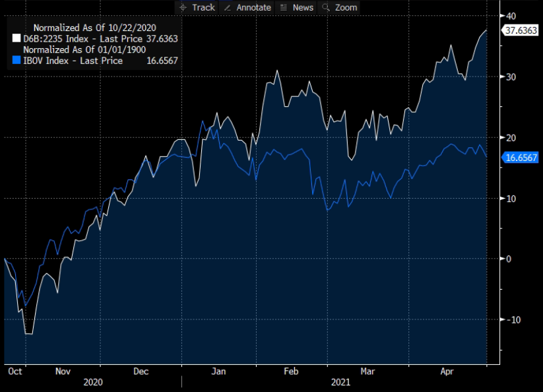Click the 2020 year label
This screenshot has width=543, height=392.
point(93,382)
